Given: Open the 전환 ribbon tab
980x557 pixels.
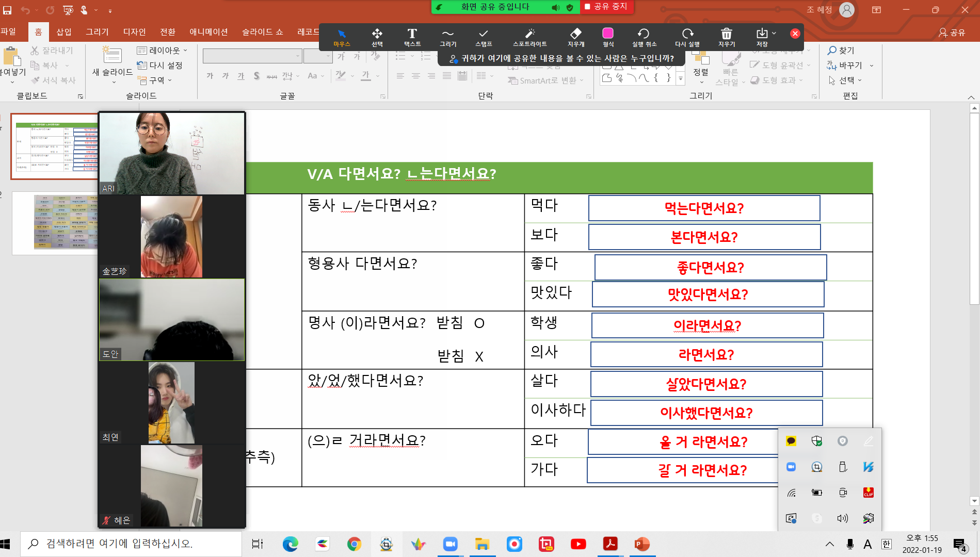Looking at the screenshot, I should (x=168, y=32).
